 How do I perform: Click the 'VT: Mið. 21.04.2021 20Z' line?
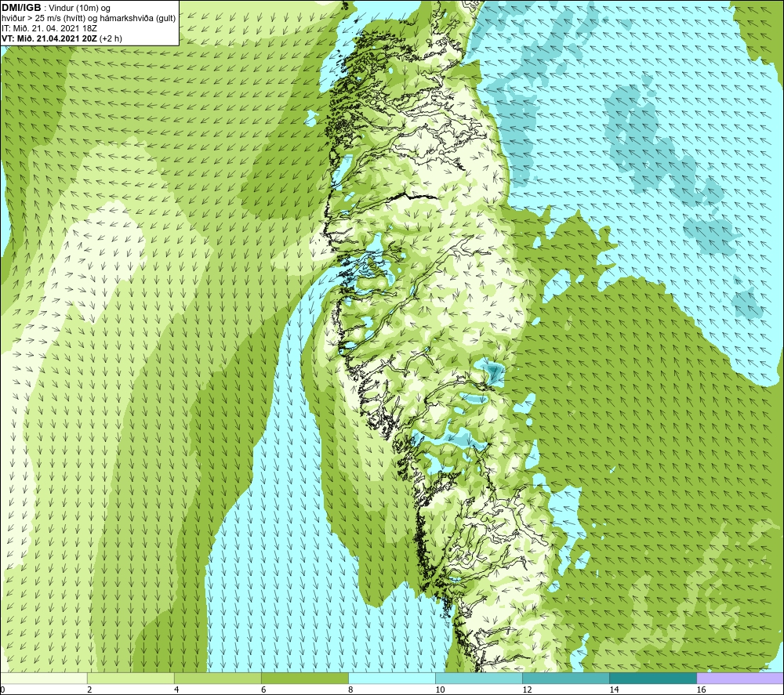[x=49, y=38]
